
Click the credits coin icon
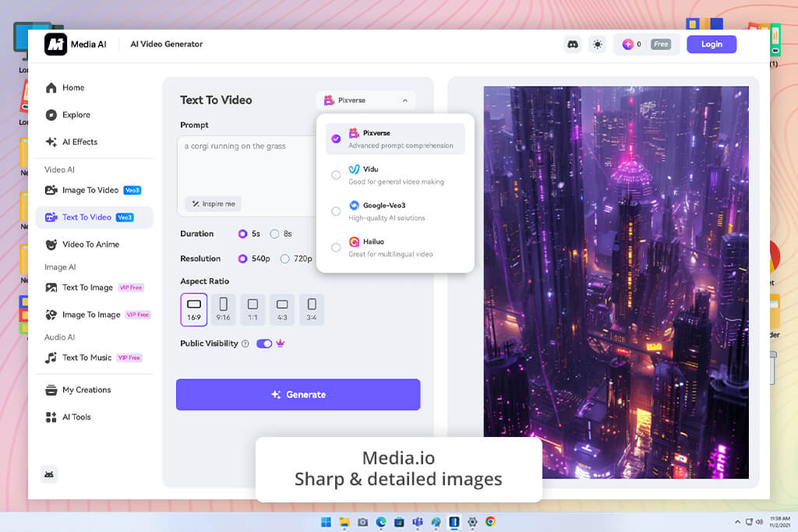[x=627, y=44]
